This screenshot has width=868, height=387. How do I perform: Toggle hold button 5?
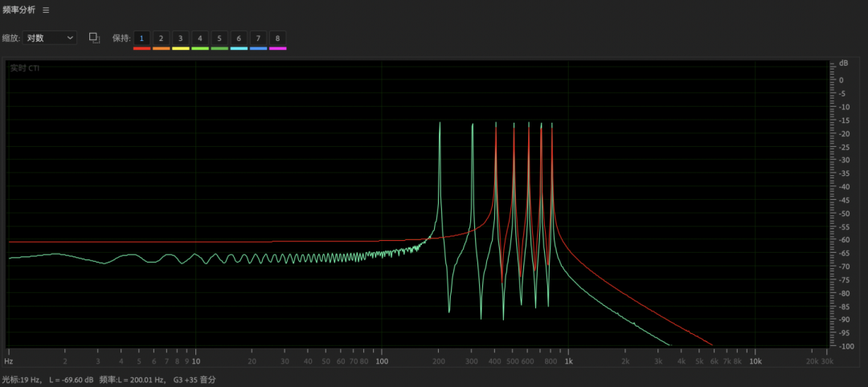click(219, 39)
